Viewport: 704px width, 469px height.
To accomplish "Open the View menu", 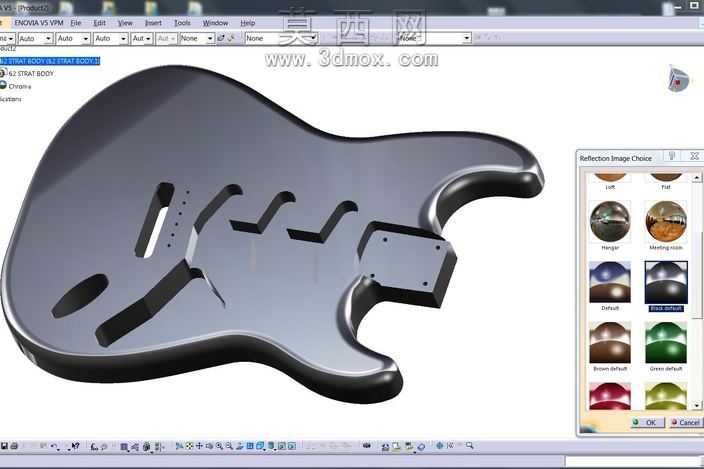I will 125,22.
